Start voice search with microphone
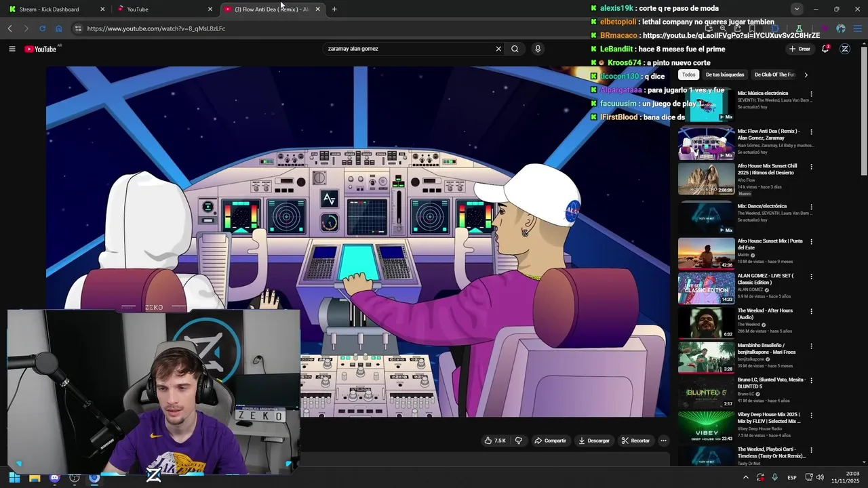Image resolution: width=868 pixels, height=488 pixels. (538, 49)
